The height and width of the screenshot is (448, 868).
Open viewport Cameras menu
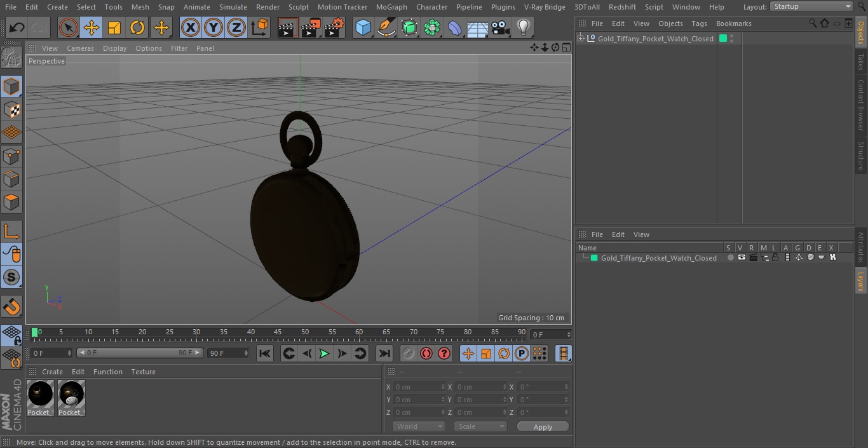tap(80, 48)
